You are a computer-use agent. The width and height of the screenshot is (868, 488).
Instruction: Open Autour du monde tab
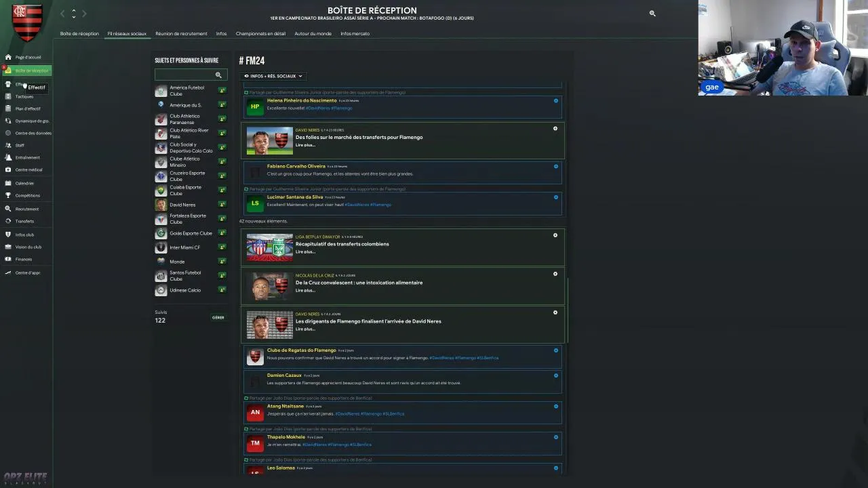tap(313, 33)
